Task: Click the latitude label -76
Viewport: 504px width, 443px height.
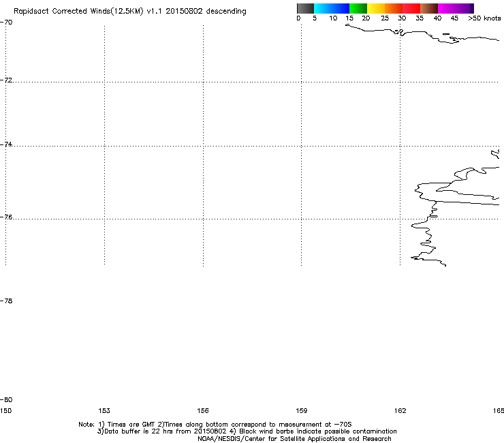Action: [x=6, y=217]
